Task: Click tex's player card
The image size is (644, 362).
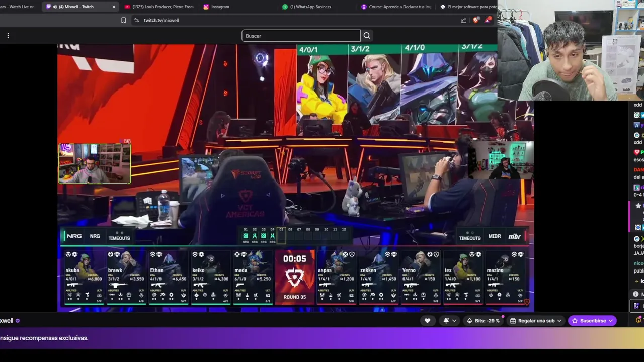Action: pos(463,278)
